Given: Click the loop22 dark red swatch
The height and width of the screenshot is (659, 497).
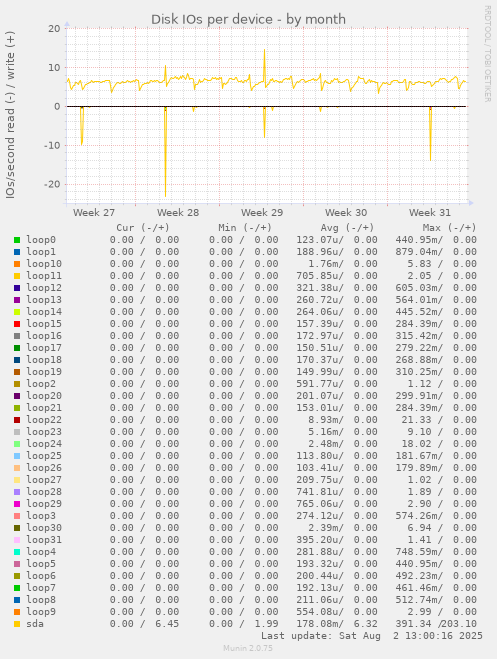Looking at the screenshot, I should [x=17, y=420].
